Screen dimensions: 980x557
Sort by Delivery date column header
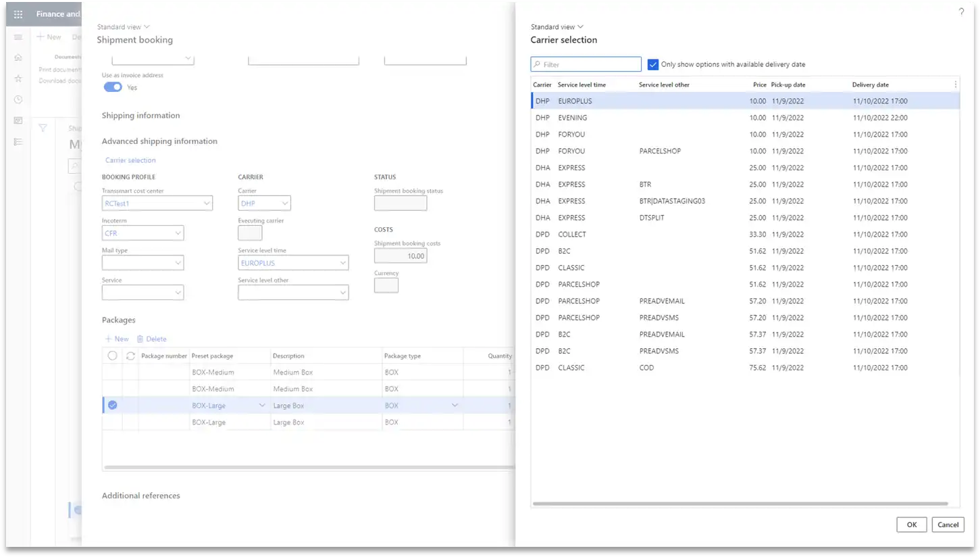[x=871, y=85]
